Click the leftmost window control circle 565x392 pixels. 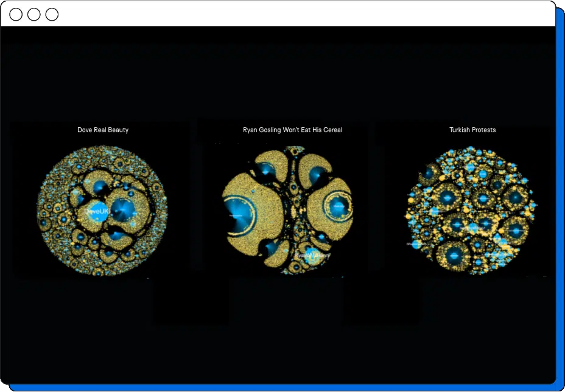(16, 15)
